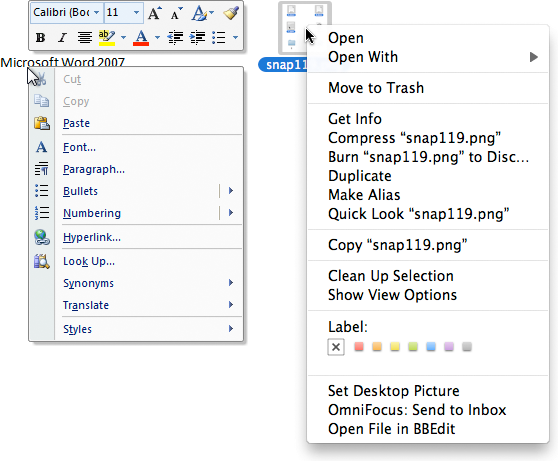This screenshot has width=558, height=461.
Task: Click the Bold button in mini toolbar
Action: click(41, 37)
